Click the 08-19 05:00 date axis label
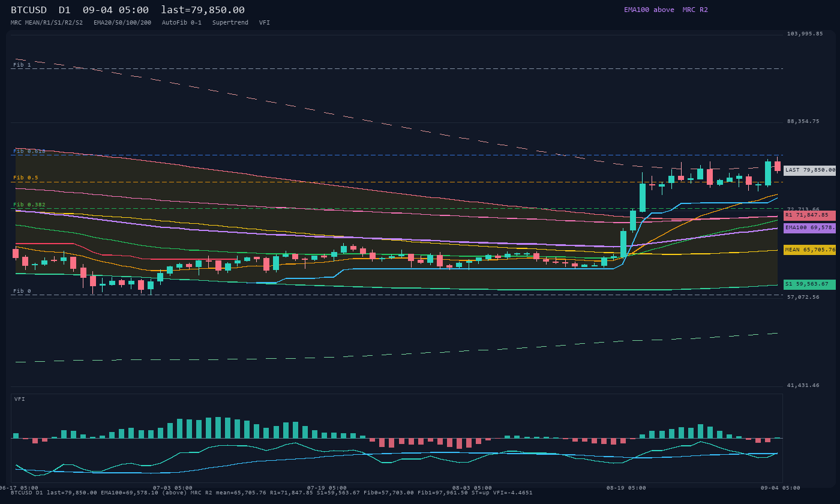This screenshot has height=504, width=840. 626,488
